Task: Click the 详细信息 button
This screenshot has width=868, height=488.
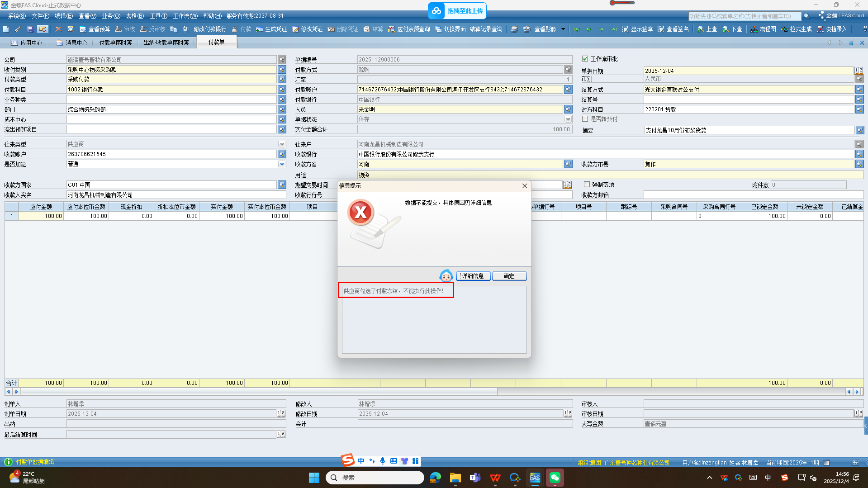Action: pos(473,276)
